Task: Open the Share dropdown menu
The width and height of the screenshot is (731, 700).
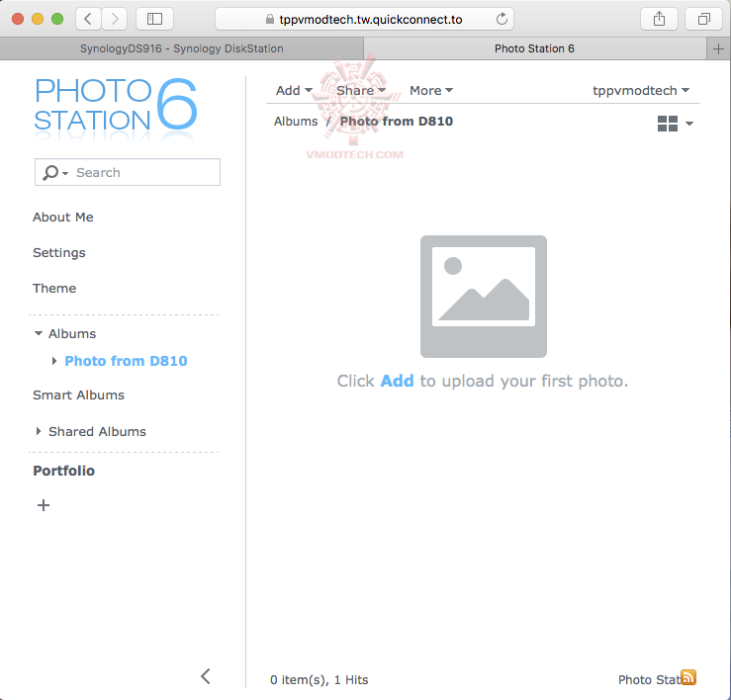Action: pos(361,90)
